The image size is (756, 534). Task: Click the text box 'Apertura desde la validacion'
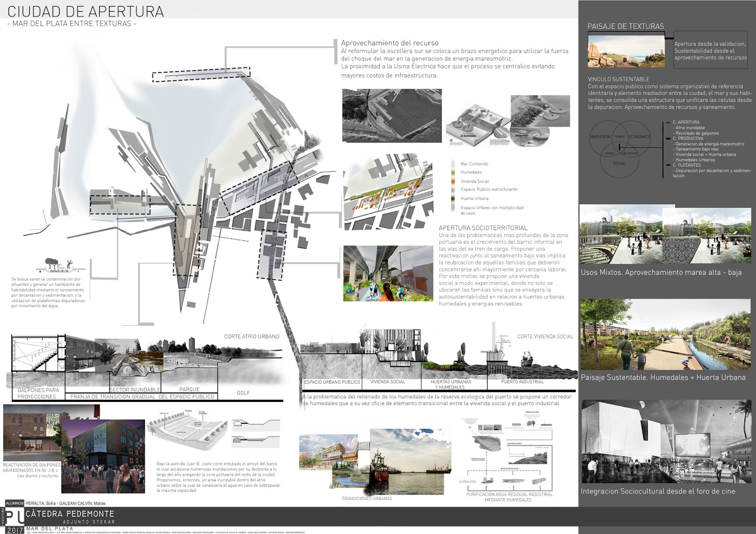pyautogui.click(x=710, y=51)
